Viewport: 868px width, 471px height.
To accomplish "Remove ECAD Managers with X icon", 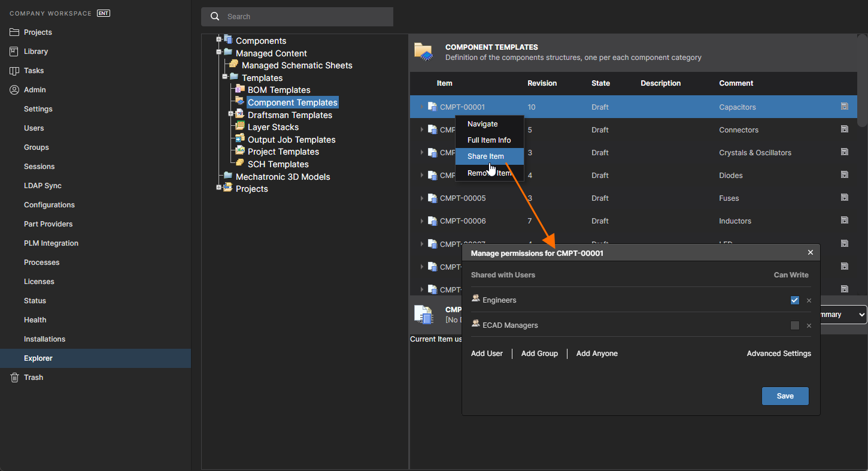I will click(x=809, y=326).
